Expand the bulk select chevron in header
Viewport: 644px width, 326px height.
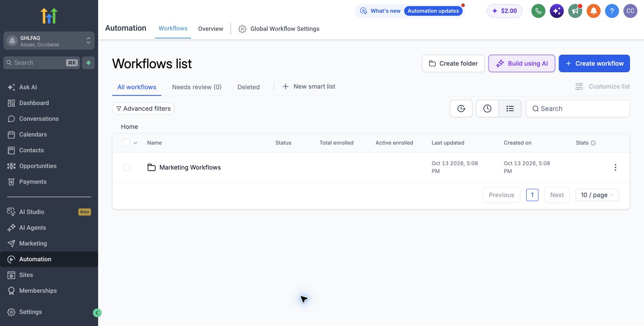(135, 143)
